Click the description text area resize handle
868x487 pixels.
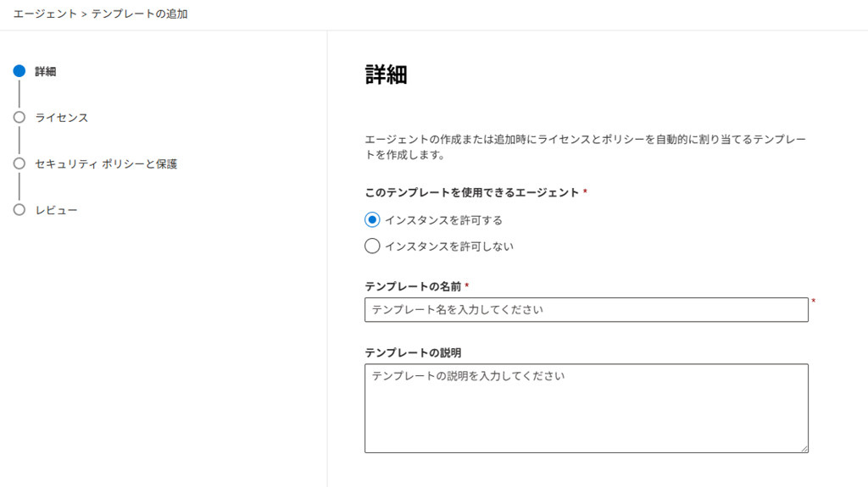804,448
